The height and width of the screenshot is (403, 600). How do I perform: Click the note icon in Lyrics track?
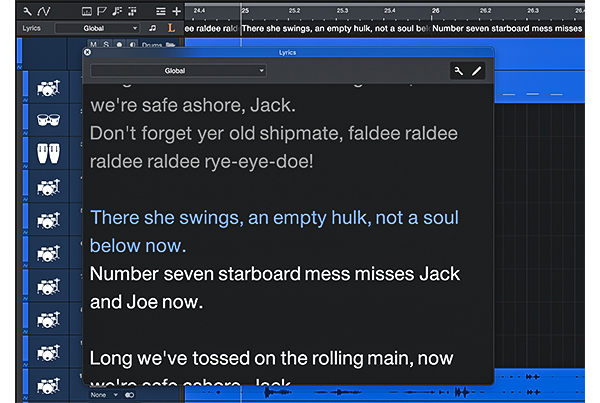click(x=153, y=28)
